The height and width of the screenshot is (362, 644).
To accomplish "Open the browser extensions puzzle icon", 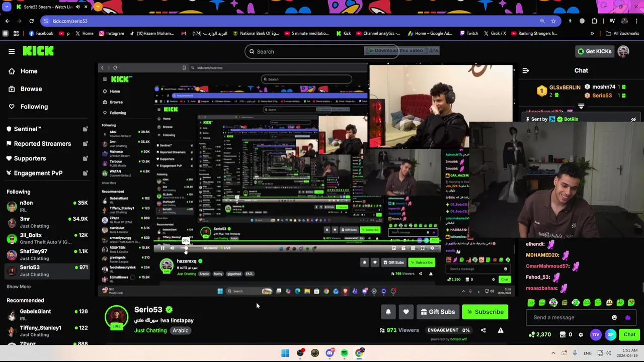I will tap(595, 21).
